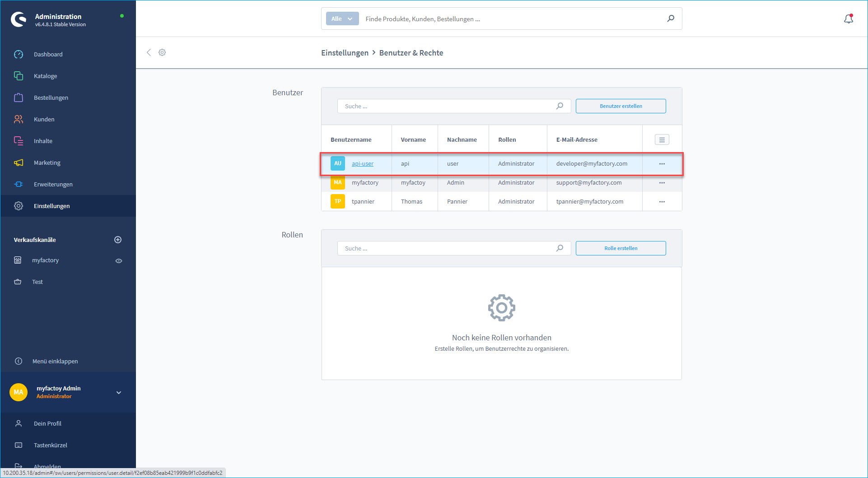Screen dimensions: 868x478
Task: Open the Alle search filter dropdown
Action: pyautogui.click(x=342, y=19)
